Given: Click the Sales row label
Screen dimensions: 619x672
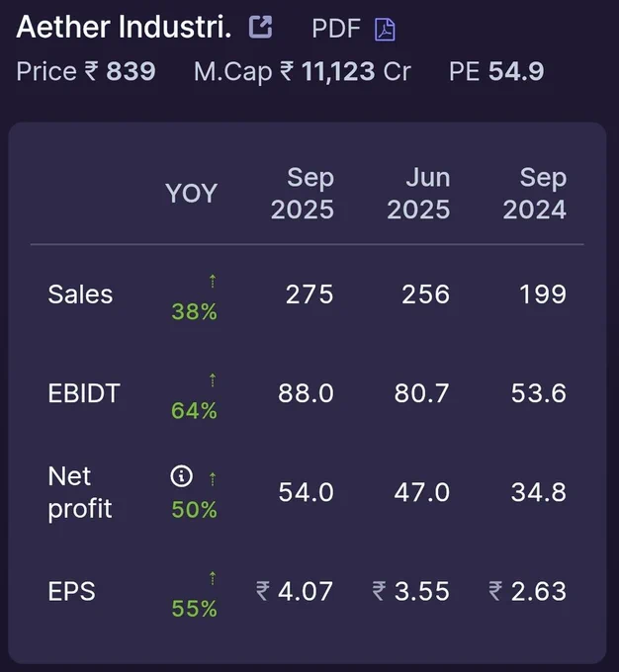Looking at the screenshot, I should point(80,294).
